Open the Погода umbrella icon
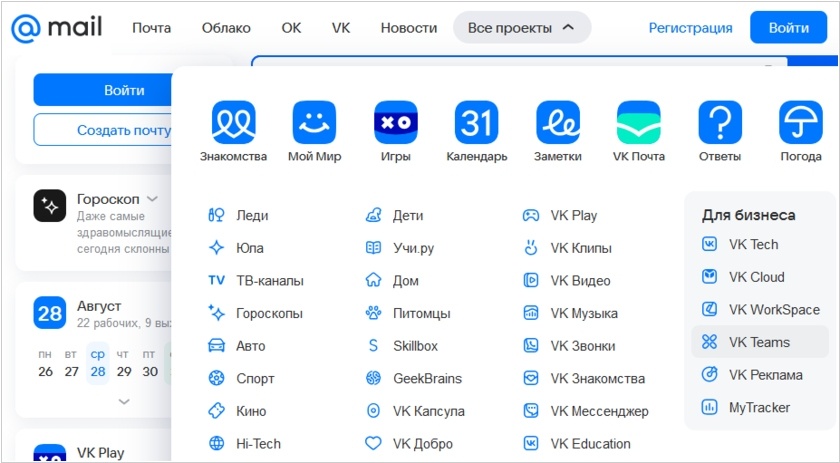This screenshot has height=463, width=840. (801, 122)
